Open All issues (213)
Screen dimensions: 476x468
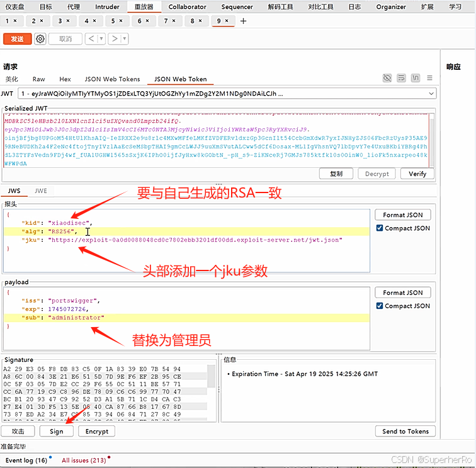click(x=84, y=460)
